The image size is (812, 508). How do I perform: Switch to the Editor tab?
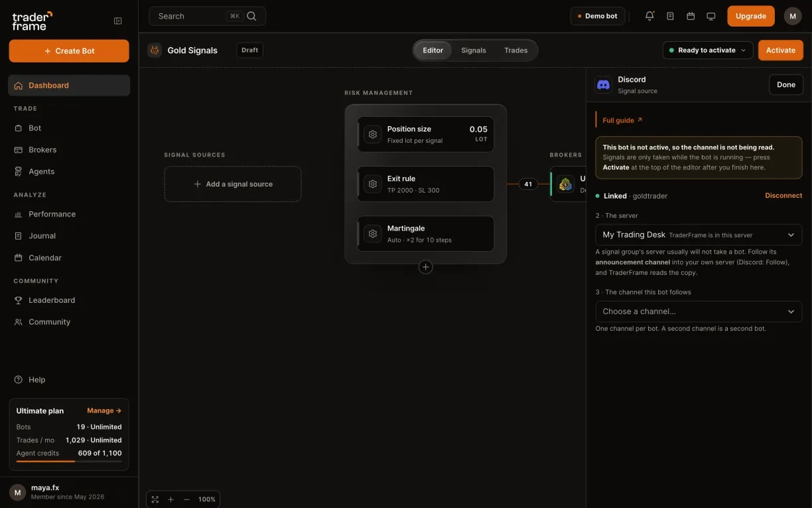tap(433, 50)
